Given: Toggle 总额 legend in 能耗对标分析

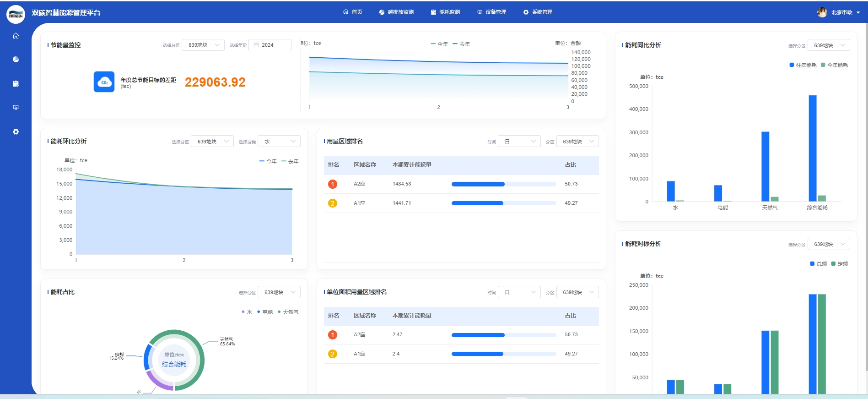Looking at the screenshot, I should pyautogui.click(x=819, y=264).
